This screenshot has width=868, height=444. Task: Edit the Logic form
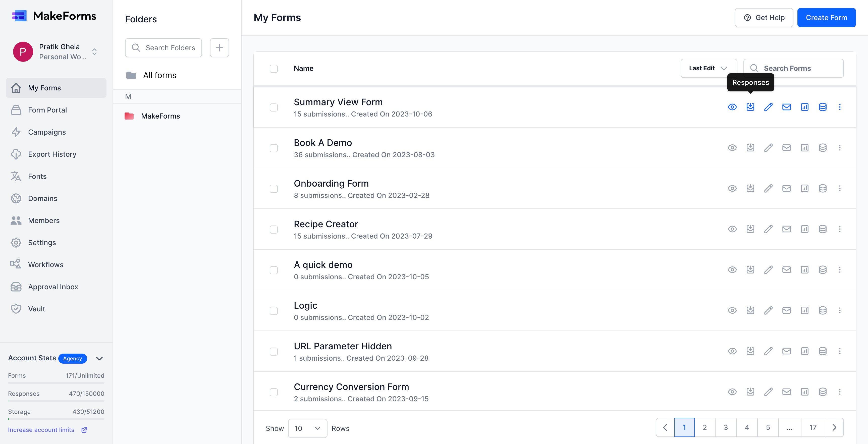point(768,310)
